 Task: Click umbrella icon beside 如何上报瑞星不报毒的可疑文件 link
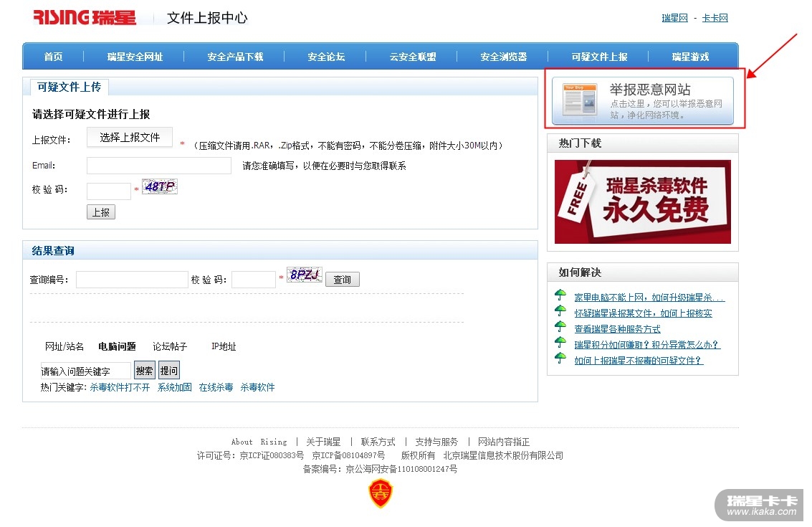click(x=560, y=358)
